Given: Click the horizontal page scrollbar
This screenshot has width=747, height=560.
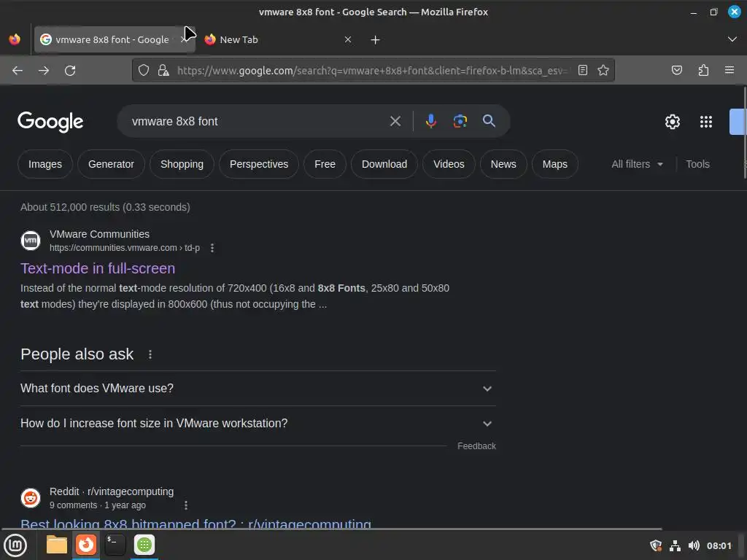Looking at the screenshot, I should click(332, 529).
